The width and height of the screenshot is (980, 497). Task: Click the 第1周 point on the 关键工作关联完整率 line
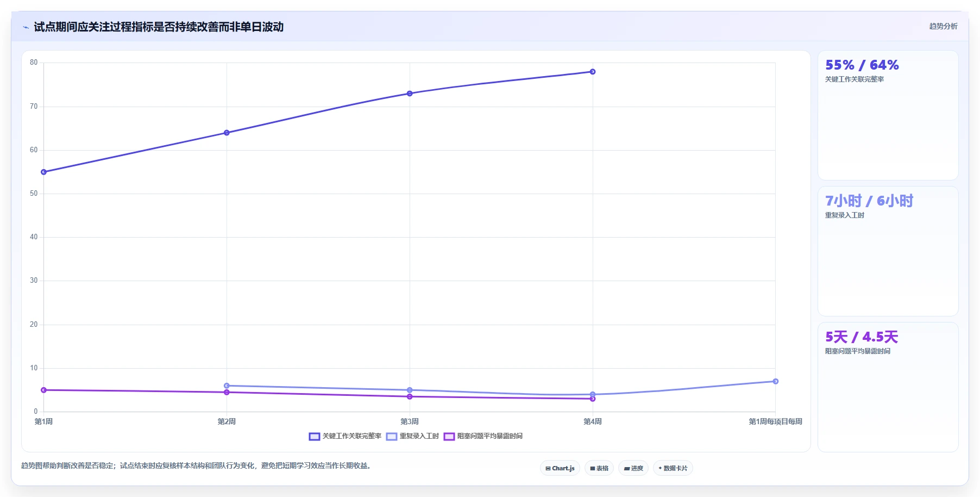(44, 172)
